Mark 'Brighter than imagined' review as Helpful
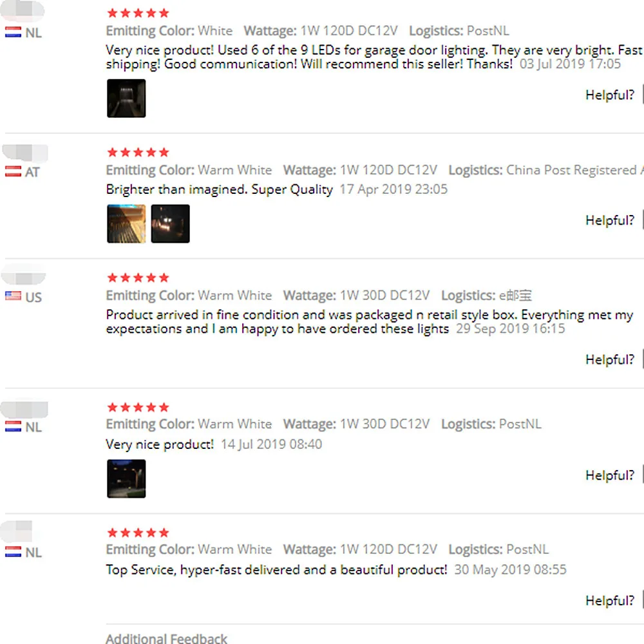The height and width of the screenshot is (644, 644). 610,220
